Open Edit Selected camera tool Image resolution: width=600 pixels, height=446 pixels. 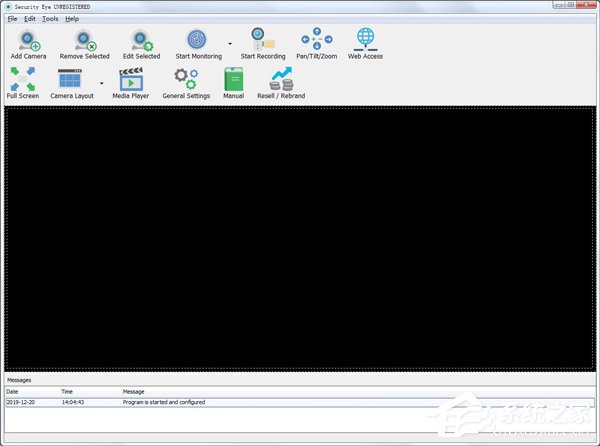141,41
